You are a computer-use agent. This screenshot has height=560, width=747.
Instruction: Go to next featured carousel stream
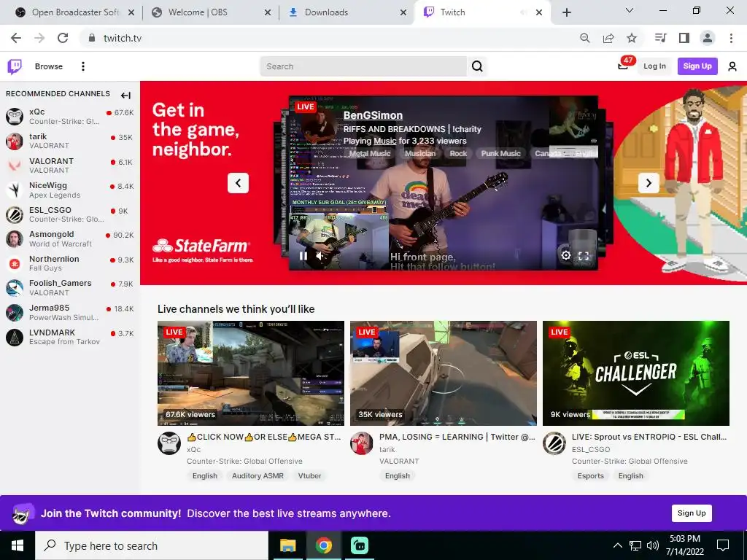649,183
